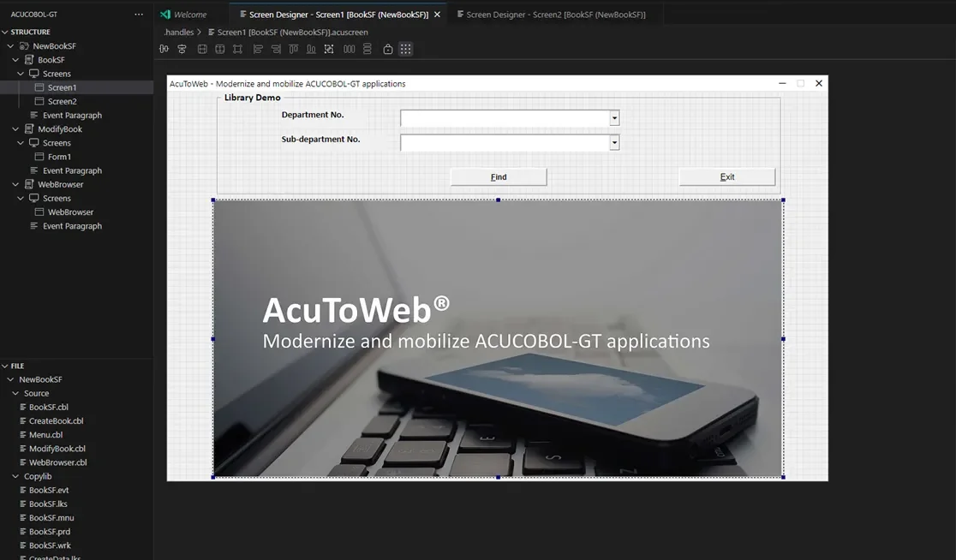
Task: Click inside the Sub-department No. field
Action: coord(505,143)
